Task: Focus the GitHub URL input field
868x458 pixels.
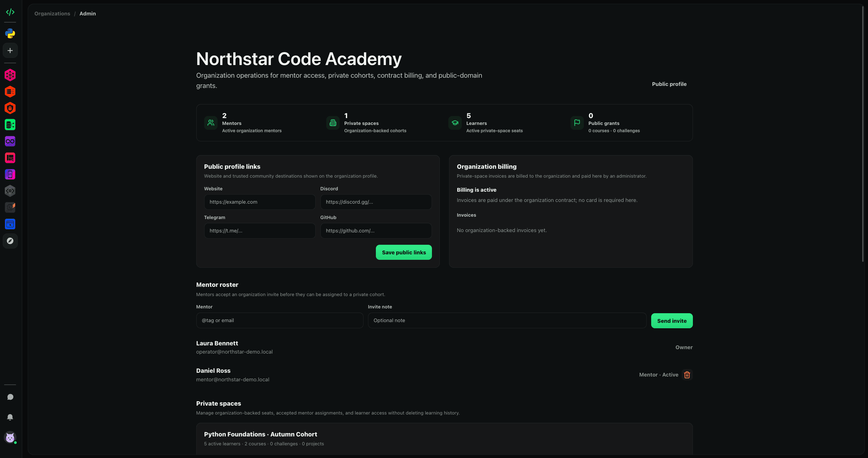Action: [376, 231]
